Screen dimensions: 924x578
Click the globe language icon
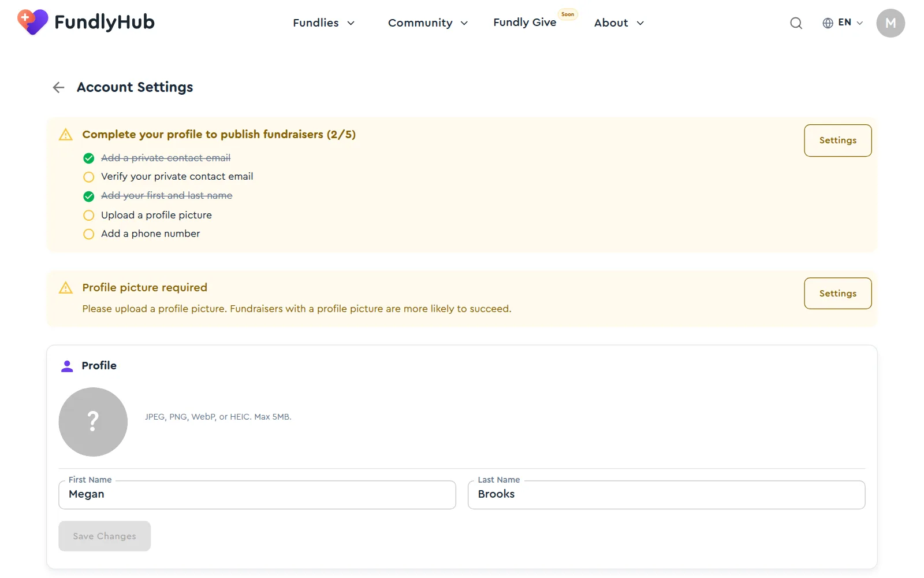pos(828,23)
